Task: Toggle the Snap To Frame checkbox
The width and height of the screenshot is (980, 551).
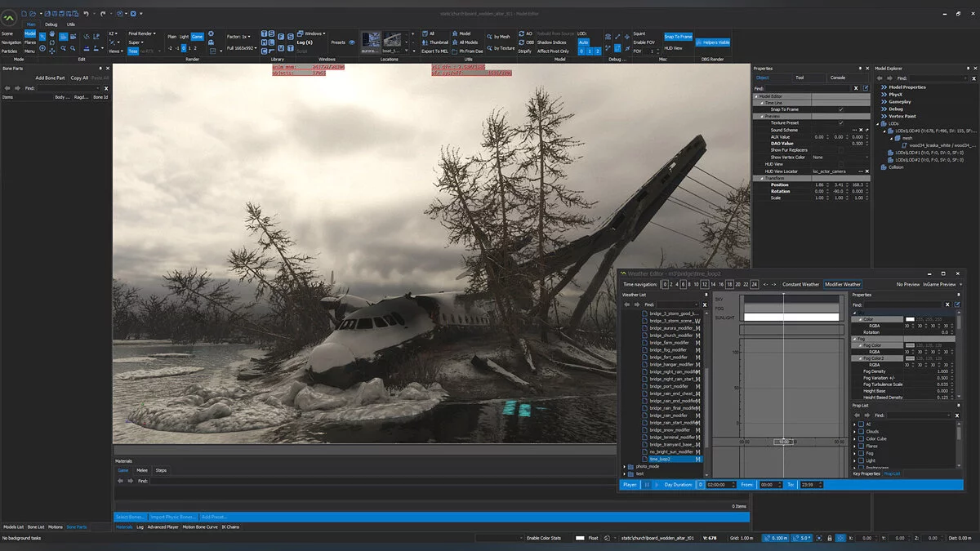Action: point(840,109)
